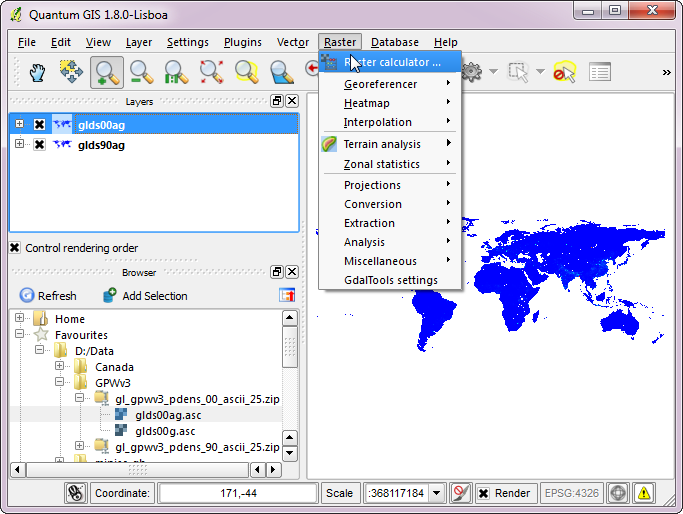Open the File menu
Viewport: 683px width, 514px height.
(x=27, y=42)
